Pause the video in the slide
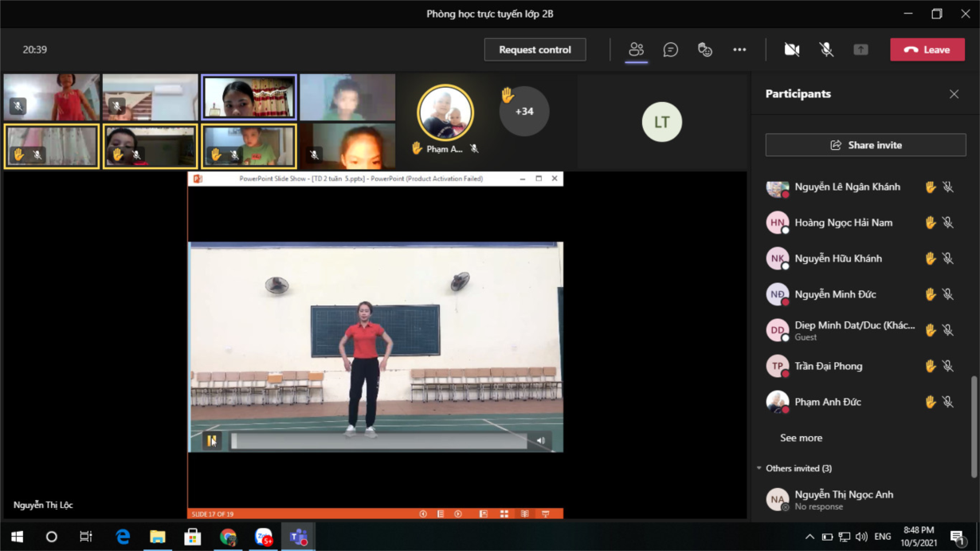Image resolution: width=980 pixels, height=551 pixels. pos(212,440)
